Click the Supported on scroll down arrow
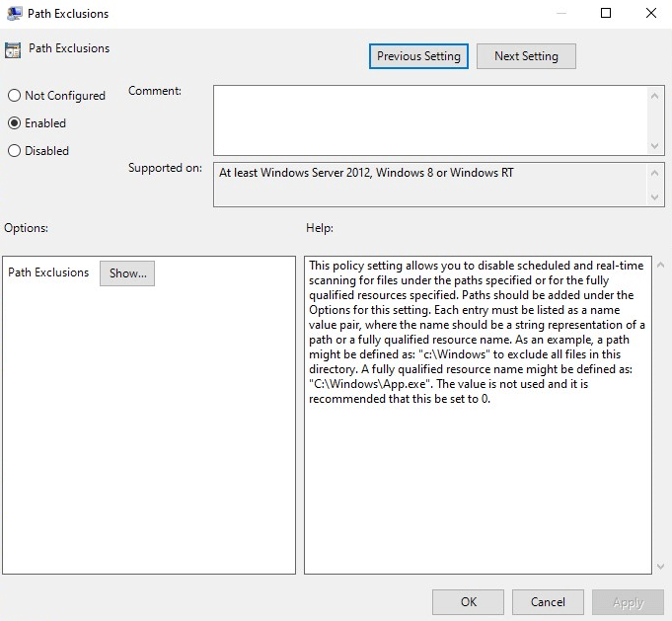The height and width of the screenshot is (621, 672). (x=654, y=196)
